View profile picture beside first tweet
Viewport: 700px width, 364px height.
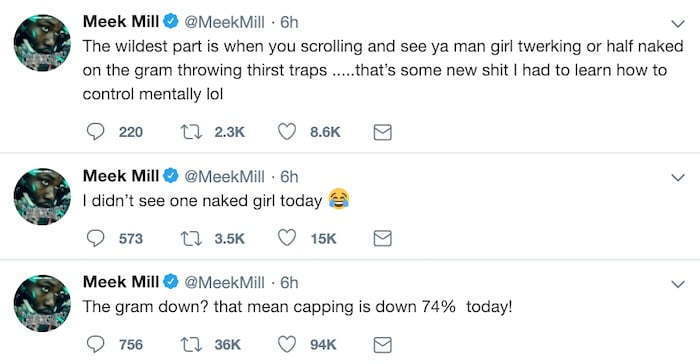point(42,43)
